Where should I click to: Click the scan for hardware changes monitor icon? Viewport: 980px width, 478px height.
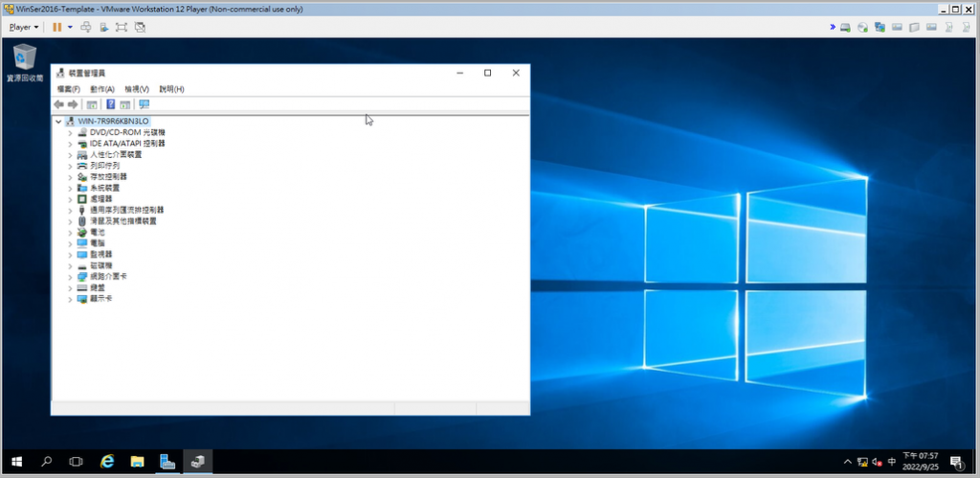click(145, 104)
